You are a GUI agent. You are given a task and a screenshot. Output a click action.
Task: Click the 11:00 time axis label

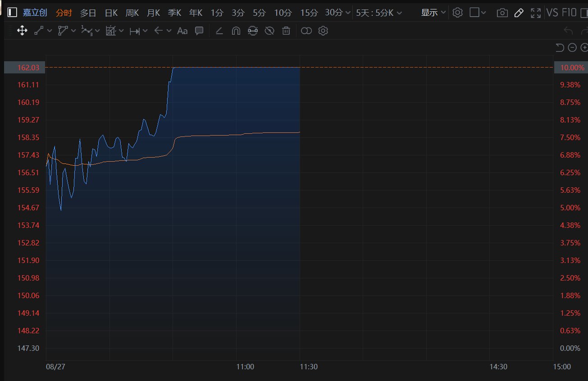click(x=245, y=367)
